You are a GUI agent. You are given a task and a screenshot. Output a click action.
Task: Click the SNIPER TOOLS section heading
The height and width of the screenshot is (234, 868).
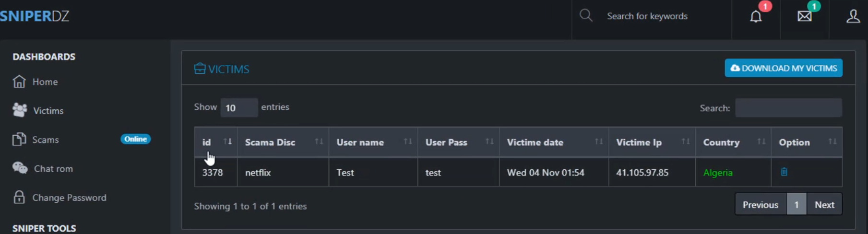click(44, 228)
